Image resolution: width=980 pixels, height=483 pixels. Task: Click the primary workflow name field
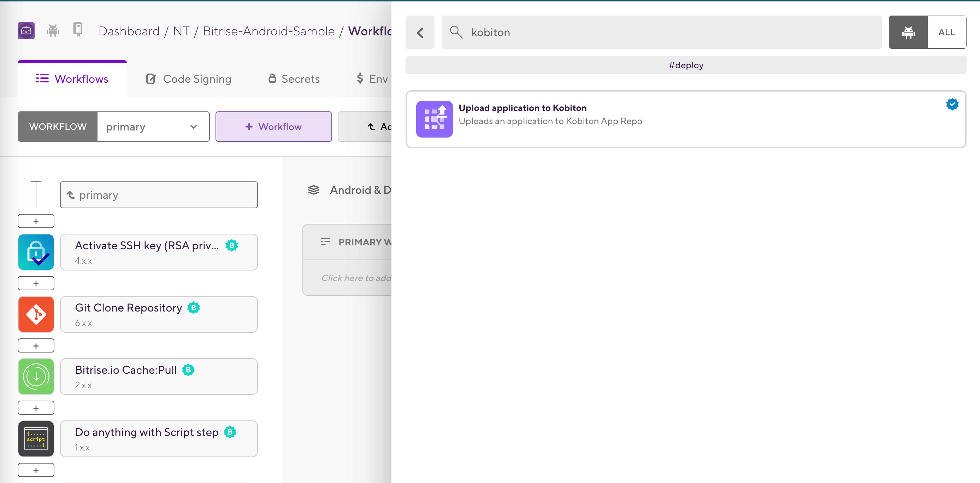[159, 195]
